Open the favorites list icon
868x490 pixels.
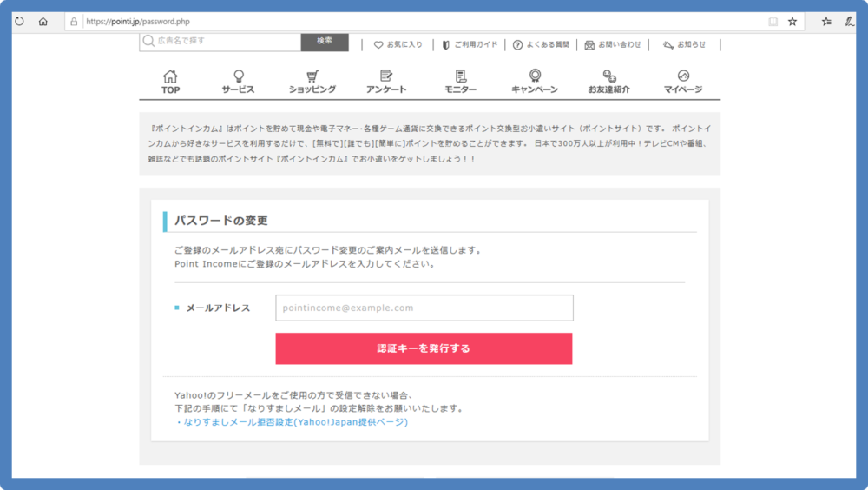pyautogui.click(x=826, y=22)
